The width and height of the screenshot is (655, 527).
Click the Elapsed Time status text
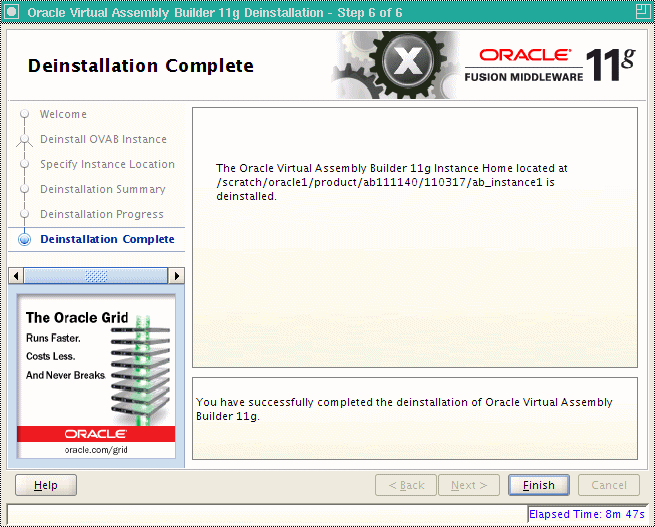point(587,514)
